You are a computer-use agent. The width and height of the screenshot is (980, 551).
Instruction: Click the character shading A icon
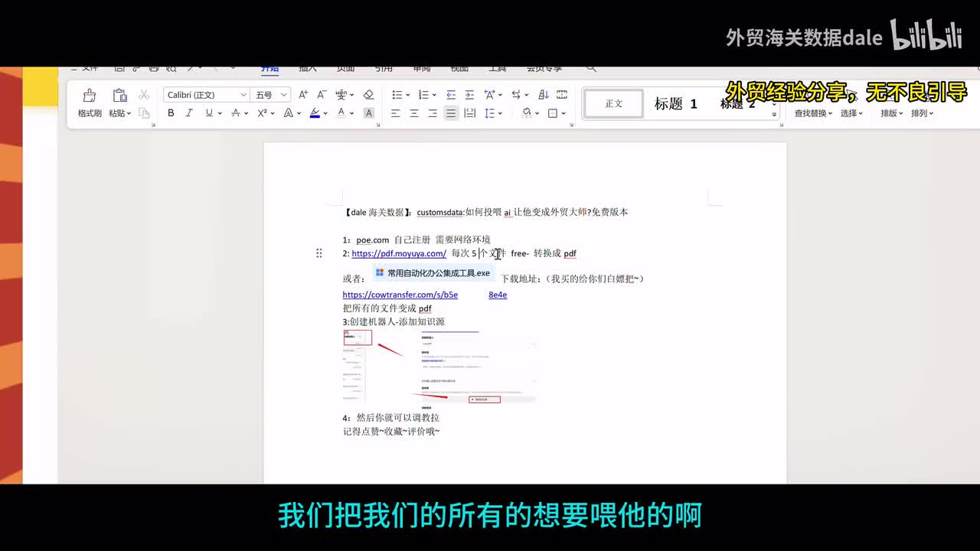pos(368,113)
